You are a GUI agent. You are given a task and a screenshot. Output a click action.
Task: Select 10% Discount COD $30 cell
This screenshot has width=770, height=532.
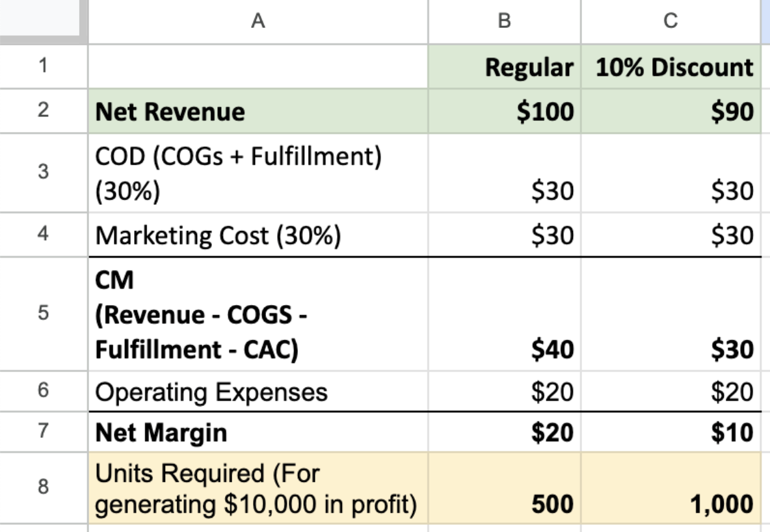pos(670,172)
